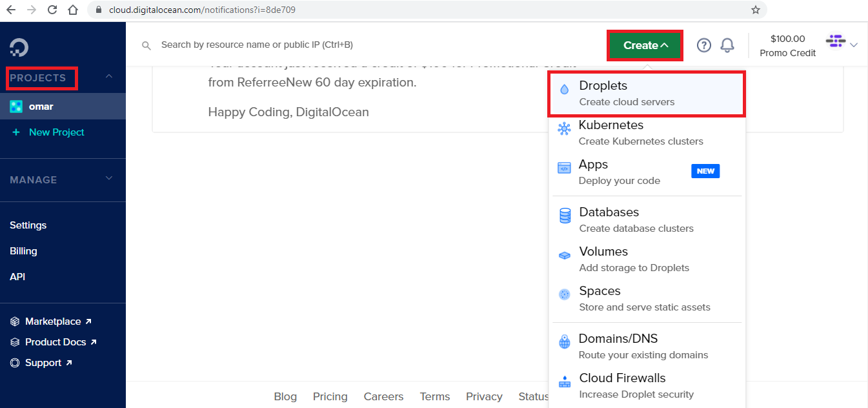The image size is (868, 408).
Task: Click the Careers footer link
Action: pos(383,396)
